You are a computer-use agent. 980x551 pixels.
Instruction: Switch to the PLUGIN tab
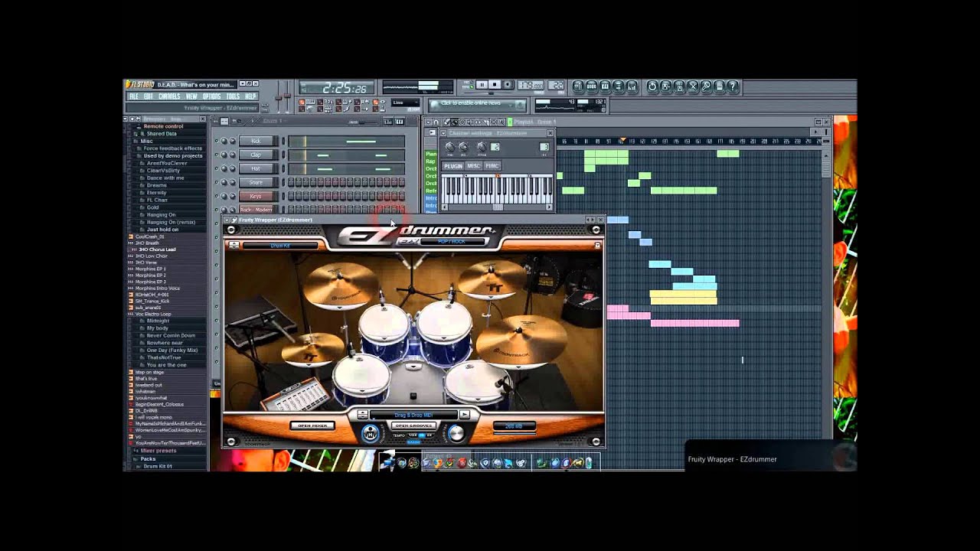(453, 166)
